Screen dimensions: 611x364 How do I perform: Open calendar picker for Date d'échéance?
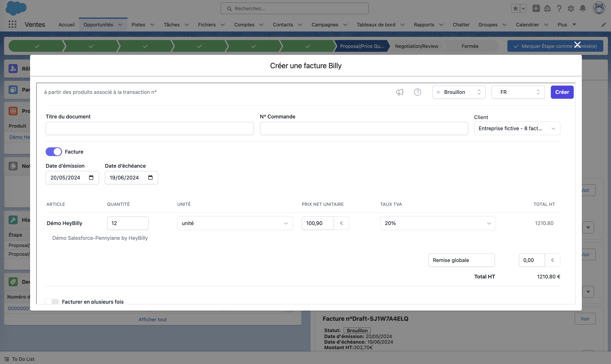tap(150, 177)
